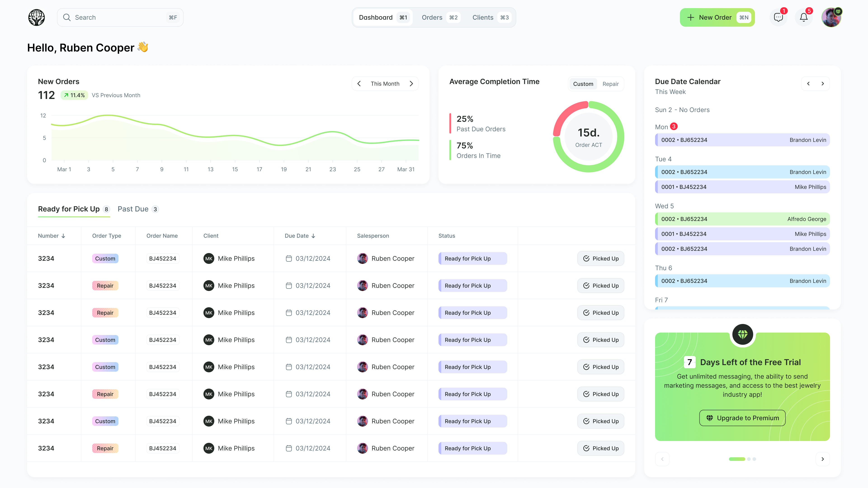Click the diamond icon above trial card
Screen dimensions: 868x488
pos(742,334)
